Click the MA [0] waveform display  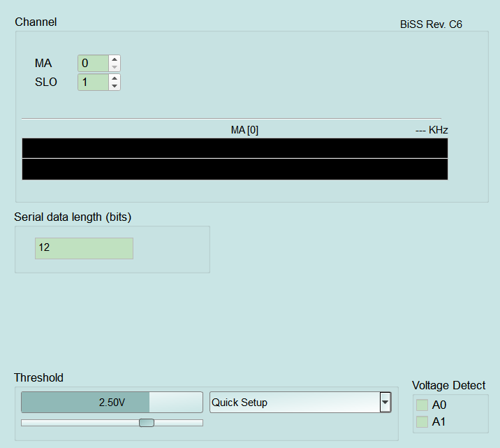click(235, 159)
